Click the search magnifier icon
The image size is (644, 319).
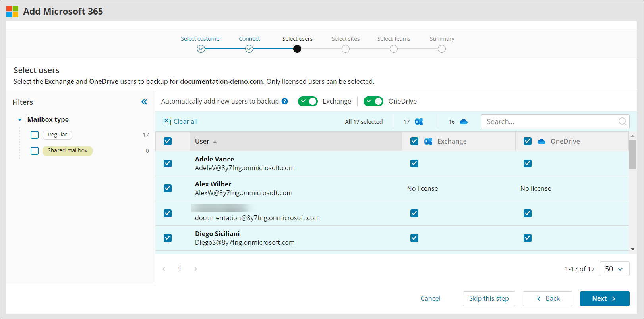pos(622,122)
